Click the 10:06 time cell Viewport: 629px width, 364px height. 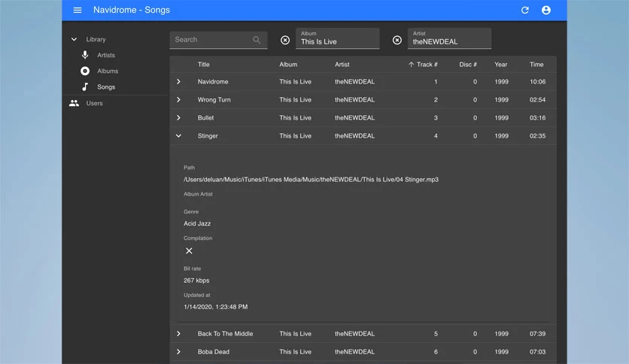537,82
